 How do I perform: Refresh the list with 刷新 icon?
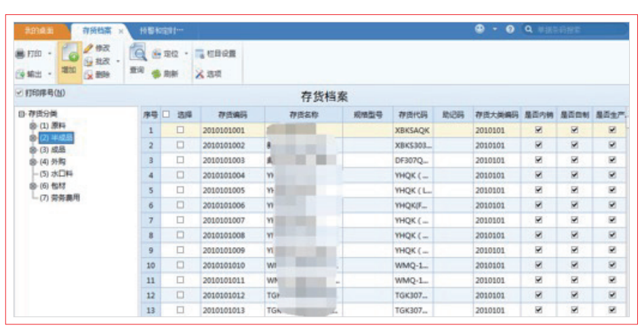(x=157, y=74)
